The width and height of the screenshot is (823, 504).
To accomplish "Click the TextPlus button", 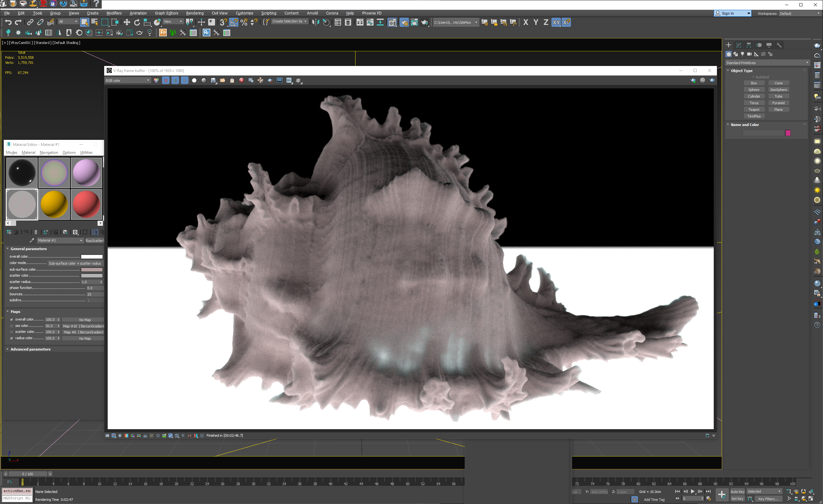I will 754,116.
